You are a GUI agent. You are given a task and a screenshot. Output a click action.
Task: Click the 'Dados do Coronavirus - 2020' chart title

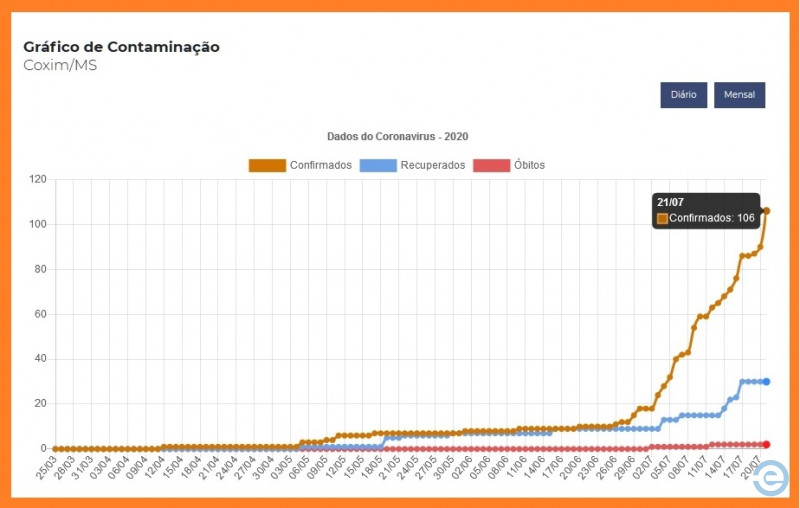point(397,136)
